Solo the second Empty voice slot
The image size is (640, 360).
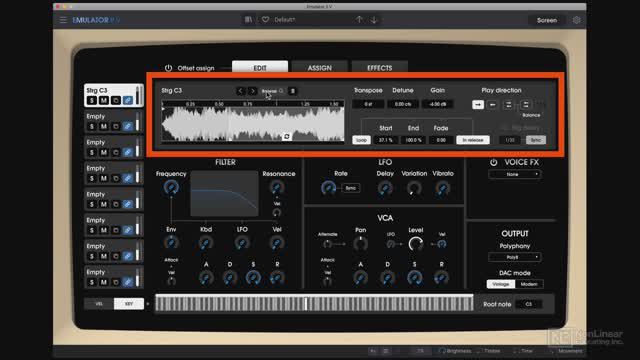[92, 152]
